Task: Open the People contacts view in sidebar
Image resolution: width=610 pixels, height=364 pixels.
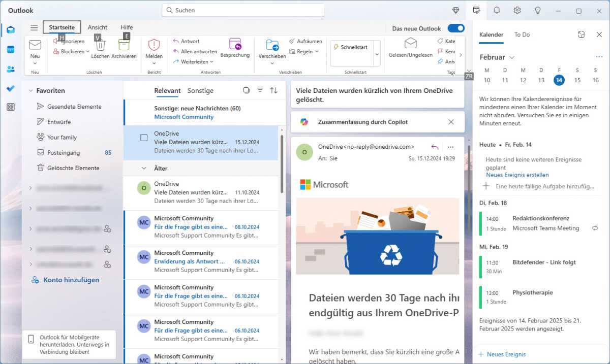Action: [11, 69]
